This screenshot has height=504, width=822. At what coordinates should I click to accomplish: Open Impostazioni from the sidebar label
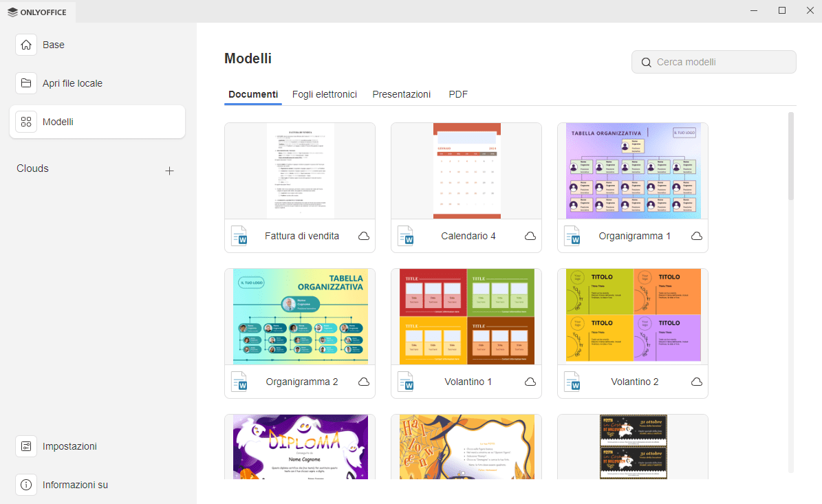coord(69,446)
